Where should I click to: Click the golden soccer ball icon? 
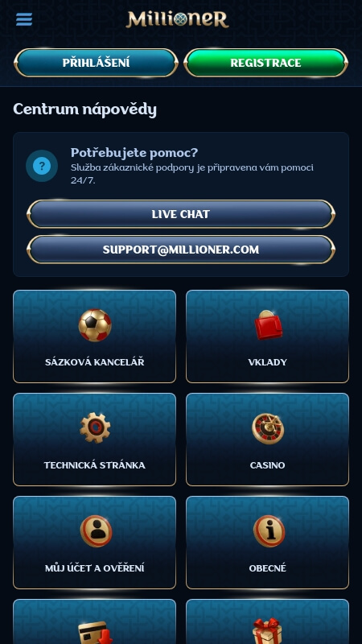point(95,325)
